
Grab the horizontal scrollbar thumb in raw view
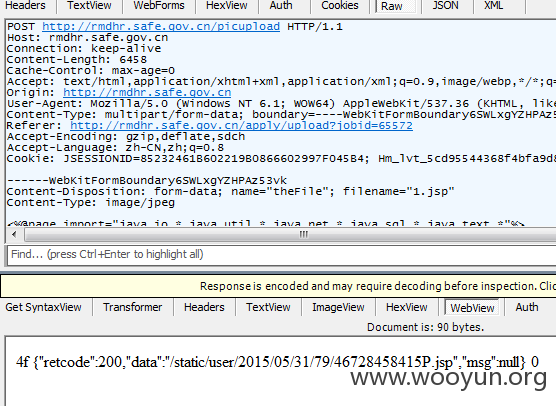[290, 234]
